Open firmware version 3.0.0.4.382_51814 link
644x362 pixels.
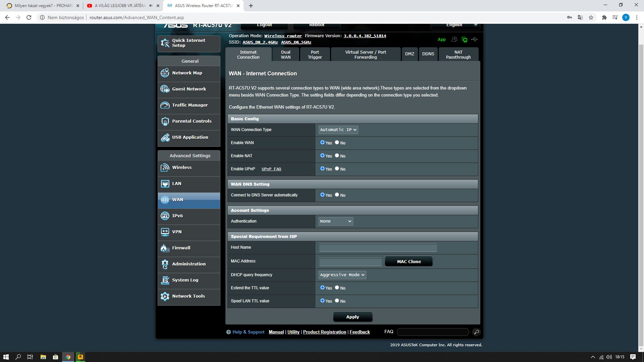tap(365, 36)
